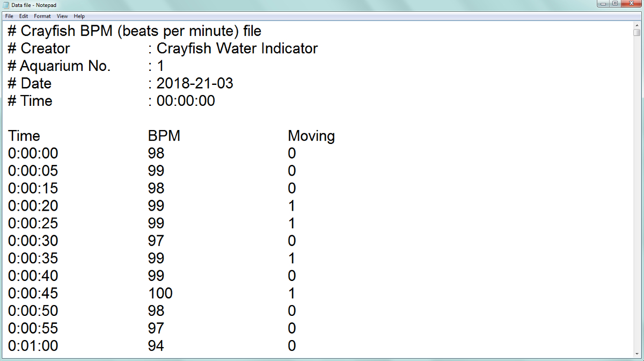Click the 'Time' column header

24,136
